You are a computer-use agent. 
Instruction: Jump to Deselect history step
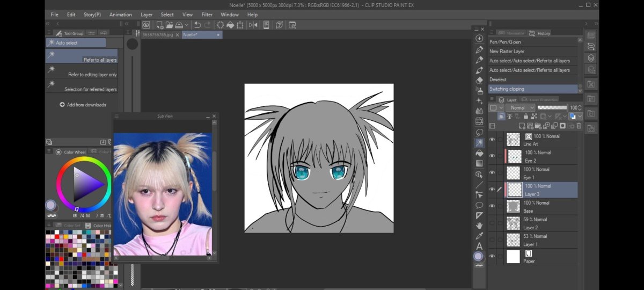pos(533,79)
